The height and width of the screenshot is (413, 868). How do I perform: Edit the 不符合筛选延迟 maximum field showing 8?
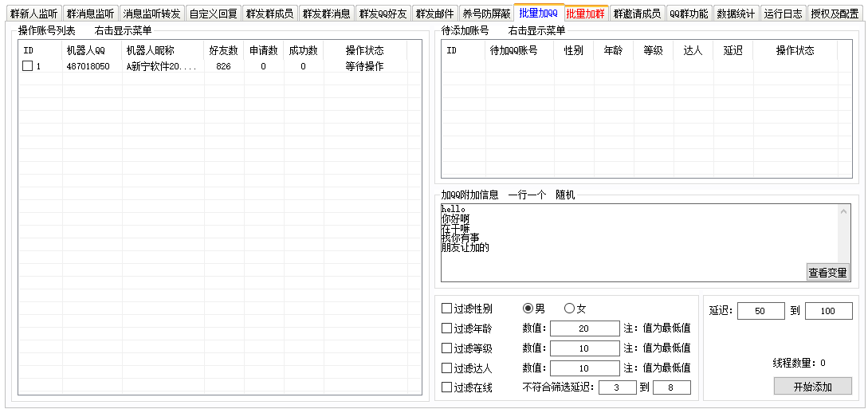click(x=671, y=387)
